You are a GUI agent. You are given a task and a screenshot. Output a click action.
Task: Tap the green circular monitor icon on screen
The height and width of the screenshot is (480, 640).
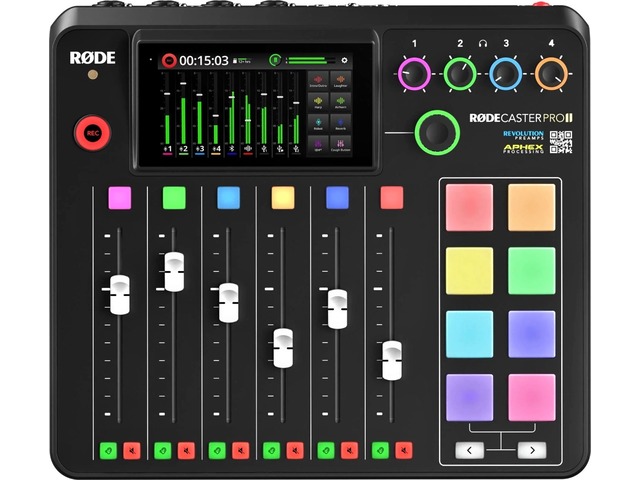click(275, 60)
